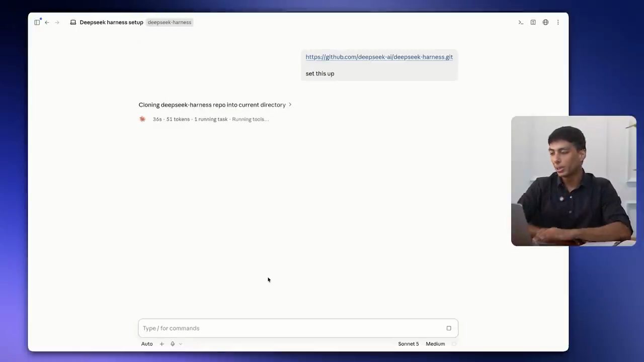The height and width of the screenshot is (362, 644).
Task: Open the deepseek-harness GitHub link
Action: (x=379, y=57)
